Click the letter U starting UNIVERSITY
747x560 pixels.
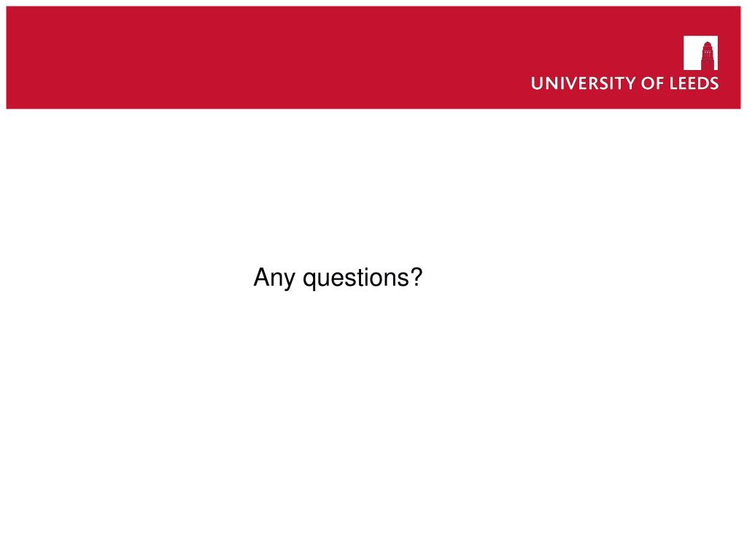538,83
